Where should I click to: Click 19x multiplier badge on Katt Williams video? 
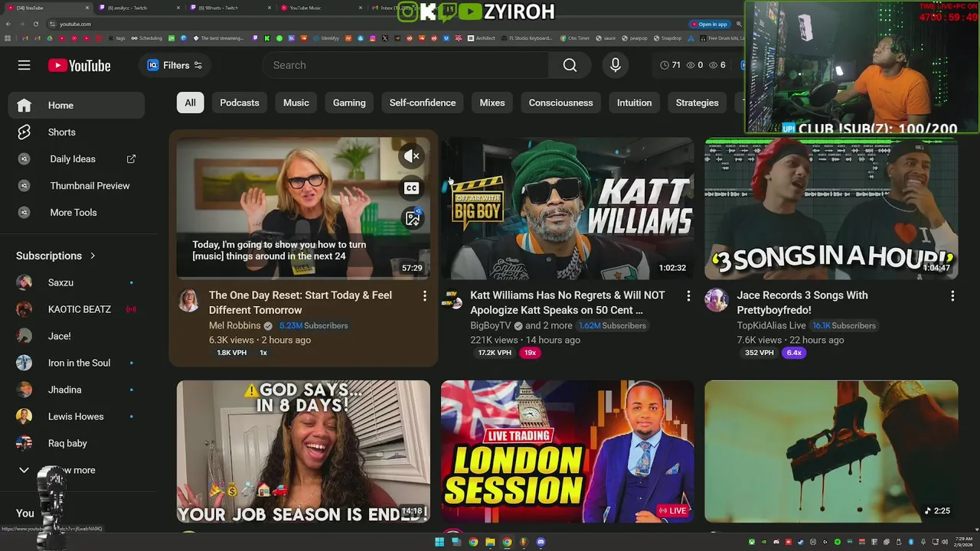coord(530,353)
